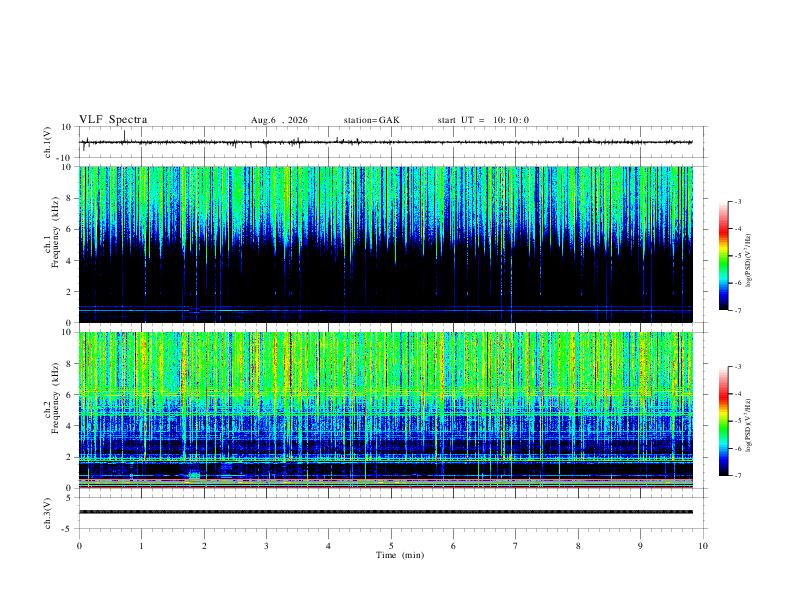
Task: Click the bright burst near 2 minutes in ch.2
Action: pyautogui.click(x=194, y=475)
